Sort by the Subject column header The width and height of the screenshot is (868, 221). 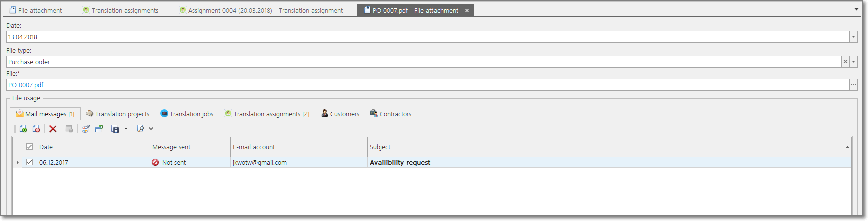tap(609, 147)
